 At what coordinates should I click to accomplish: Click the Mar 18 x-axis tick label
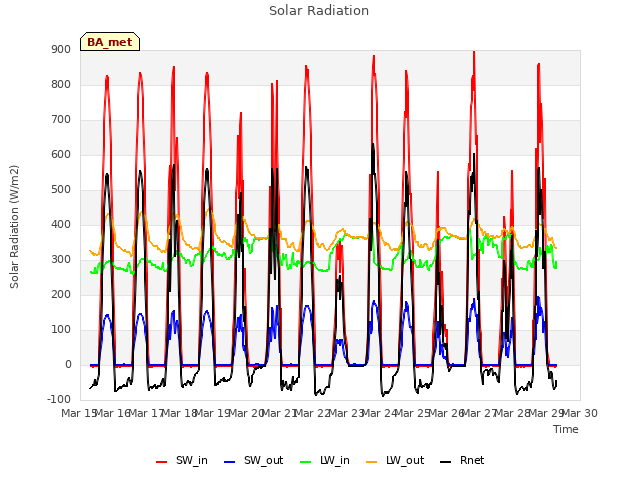tap(180, 413)
